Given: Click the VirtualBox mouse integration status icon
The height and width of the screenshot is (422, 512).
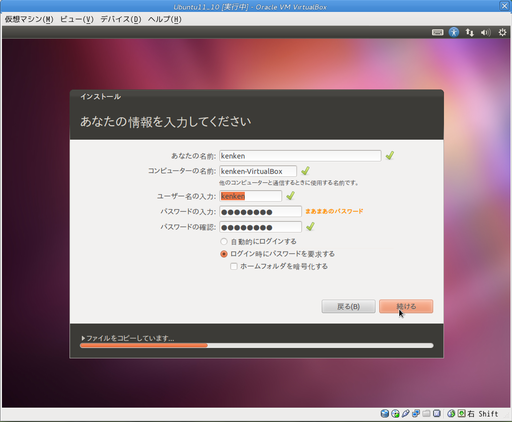Looking at the screenshot, I should click(451, 414).
